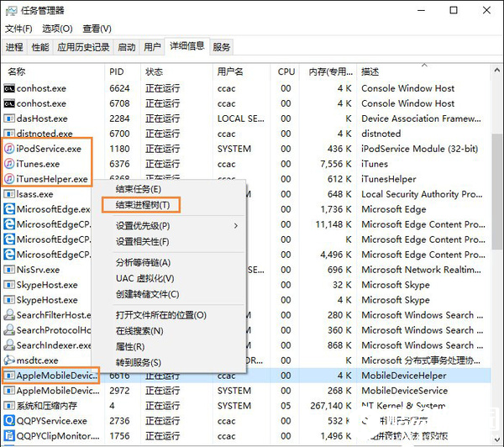Viewport: 504px width, 447px height.
Task: Click PID 2972 cell
Action: (x=119, y=391)
